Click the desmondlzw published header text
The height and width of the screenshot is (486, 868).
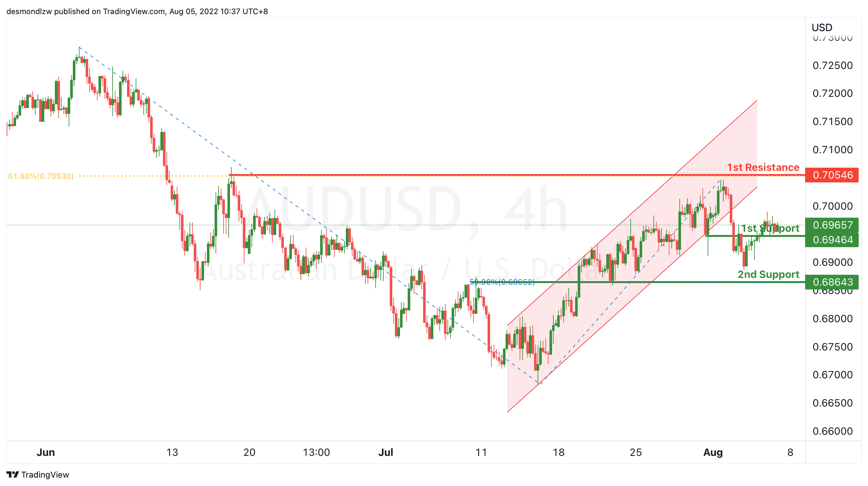[137, 12]
